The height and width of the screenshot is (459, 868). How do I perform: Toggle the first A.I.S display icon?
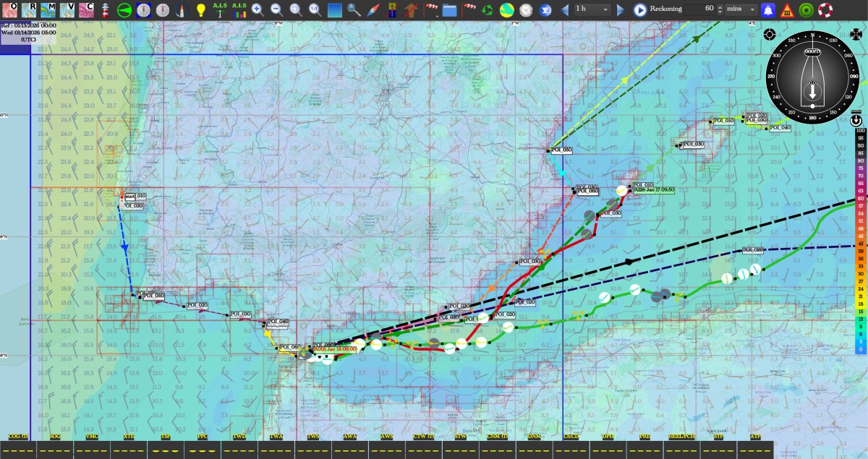220,9
